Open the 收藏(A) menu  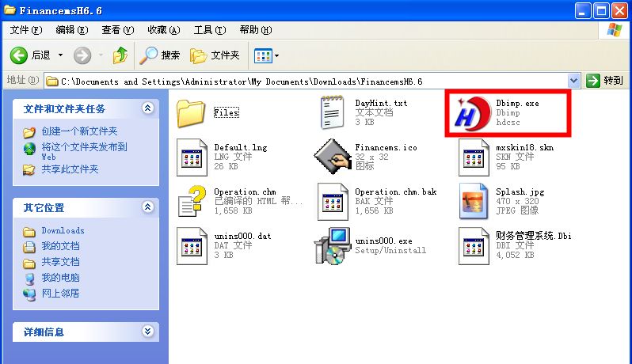click(x=164, y=30)
